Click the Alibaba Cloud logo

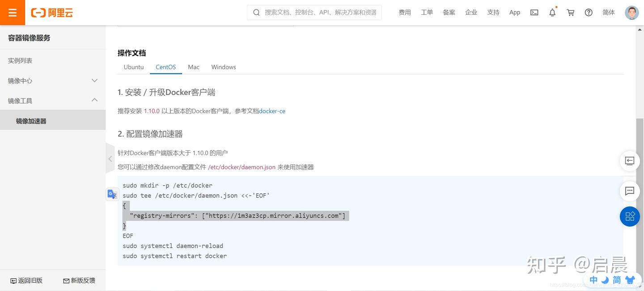tap(51, 12)
